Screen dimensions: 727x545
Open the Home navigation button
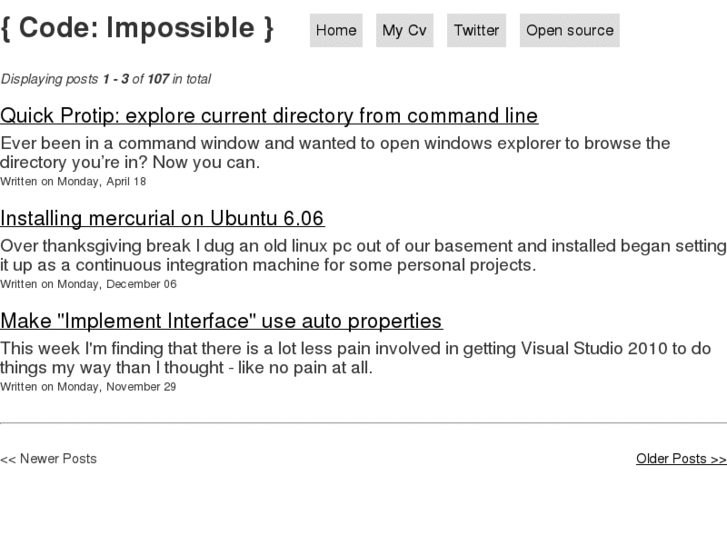tap(336, 30)
